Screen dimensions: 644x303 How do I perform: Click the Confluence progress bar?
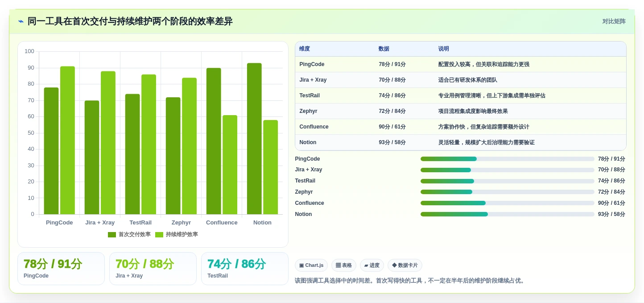tap(508, 203)
